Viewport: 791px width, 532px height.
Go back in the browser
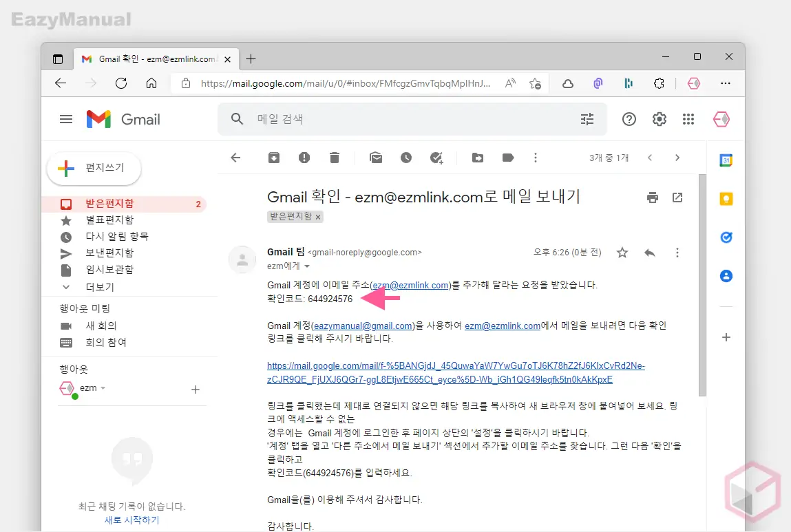click(61, 83)
